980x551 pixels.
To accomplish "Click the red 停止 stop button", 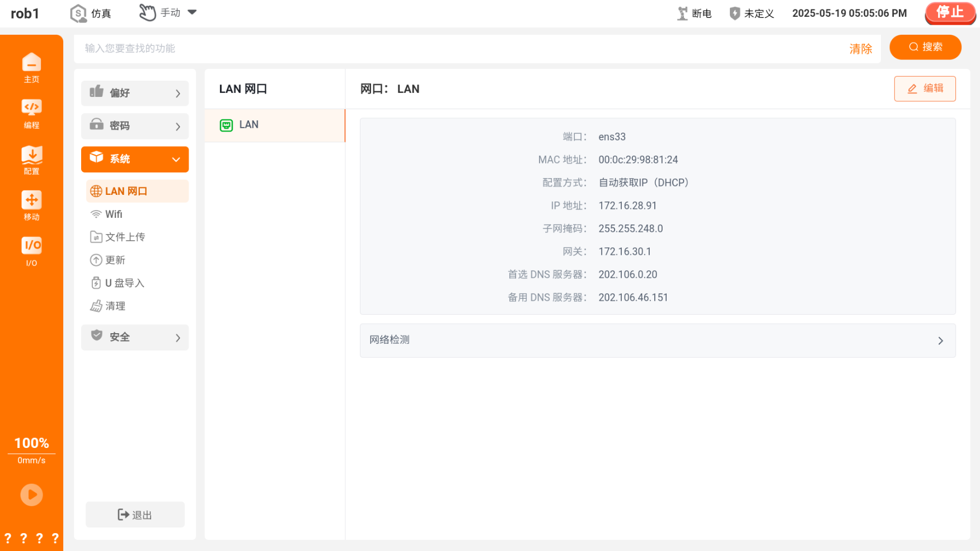I will [950, 13].
